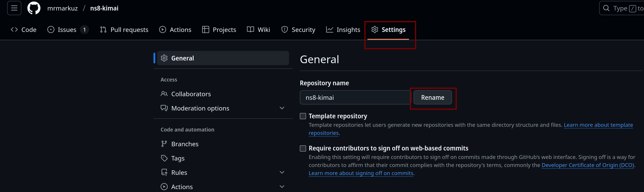Expand Moderation options chevron
Viewport: 644px width, 192px height.
point(282,108)
